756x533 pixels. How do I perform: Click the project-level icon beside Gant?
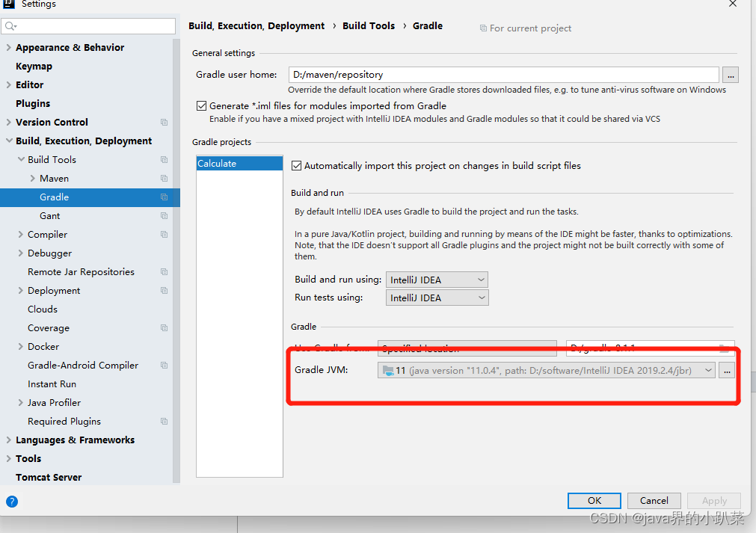coord(164,216)
